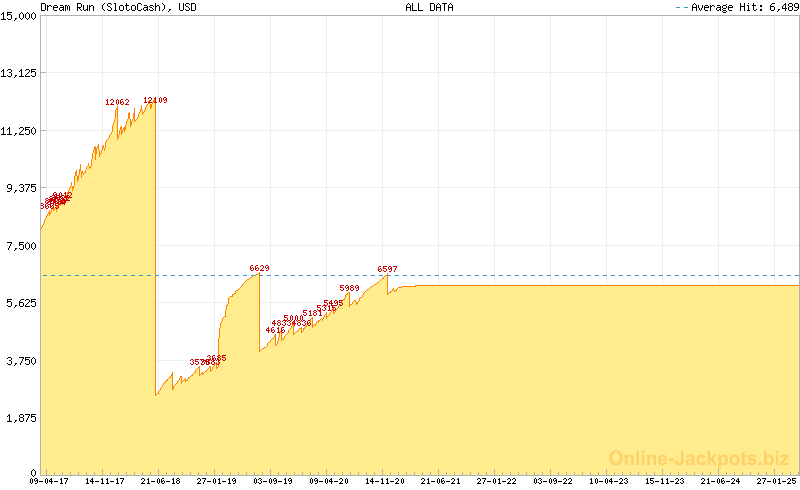The width and height of the screenshot is (800, 490).
Task: Click the 12109 peak hit label
Action: [x=155, y=100]
